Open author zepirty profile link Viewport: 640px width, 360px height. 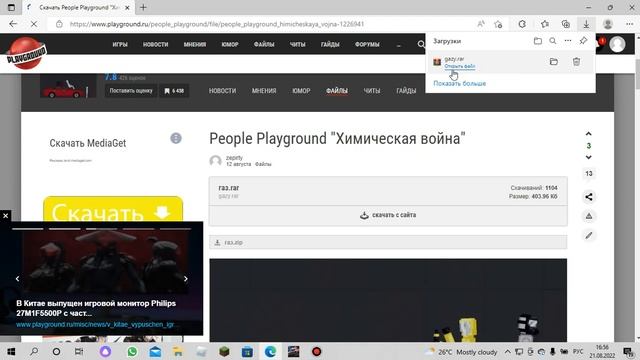234,158
